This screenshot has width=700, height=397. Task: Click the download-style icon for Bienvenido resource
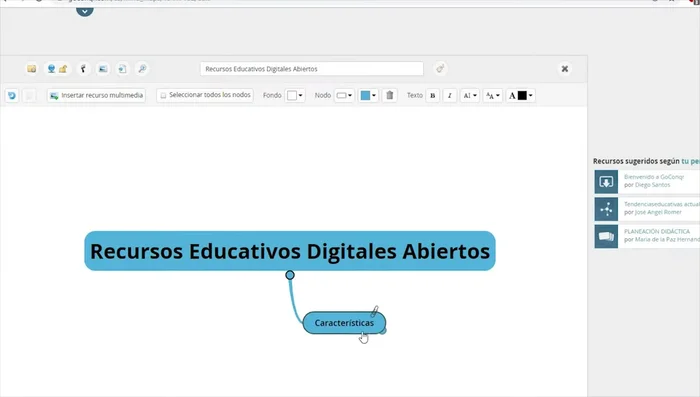[x=606, y=182]
